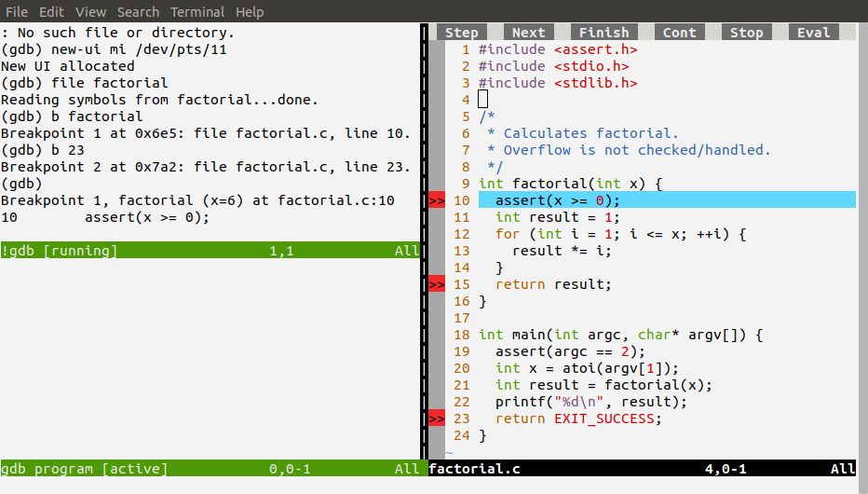
Task: Click the breakpoint sign on line 23
Action: coord(437,419)
